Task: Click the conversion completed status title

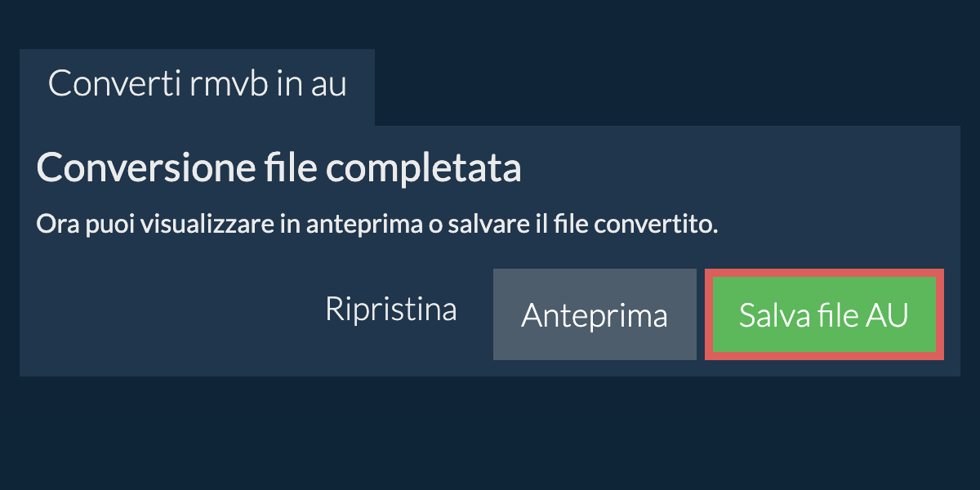Action: [x=278, y=169]
